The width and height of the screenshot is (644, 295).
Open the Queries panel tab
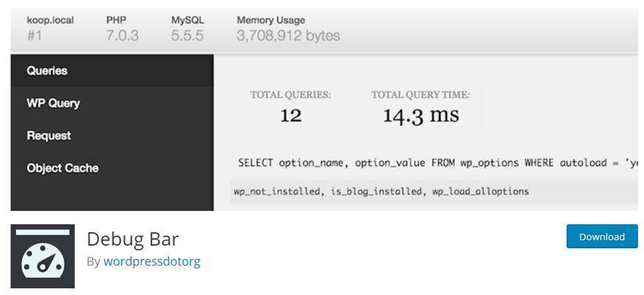(47, 71)
